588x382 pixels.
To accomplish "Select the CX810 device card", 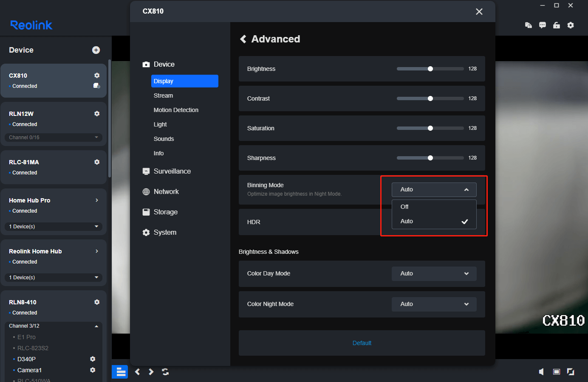I will 54,81.
